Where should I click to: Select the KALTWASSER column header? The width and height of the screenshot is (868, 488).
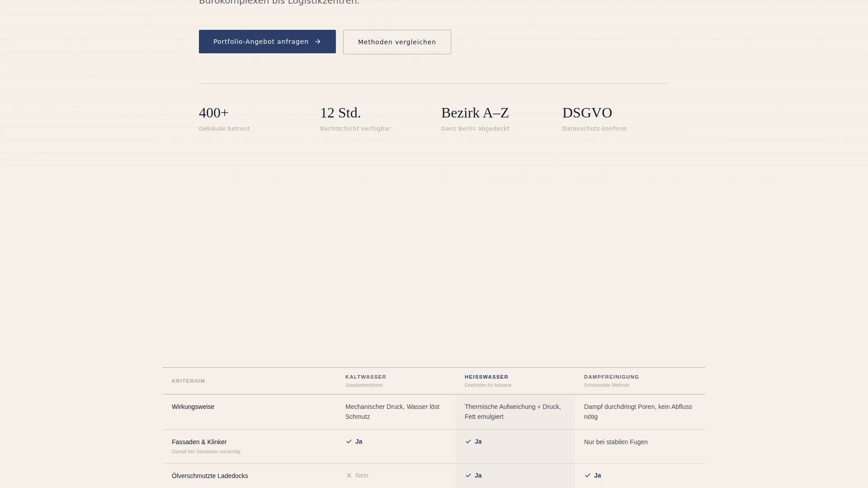coord(366,377)
